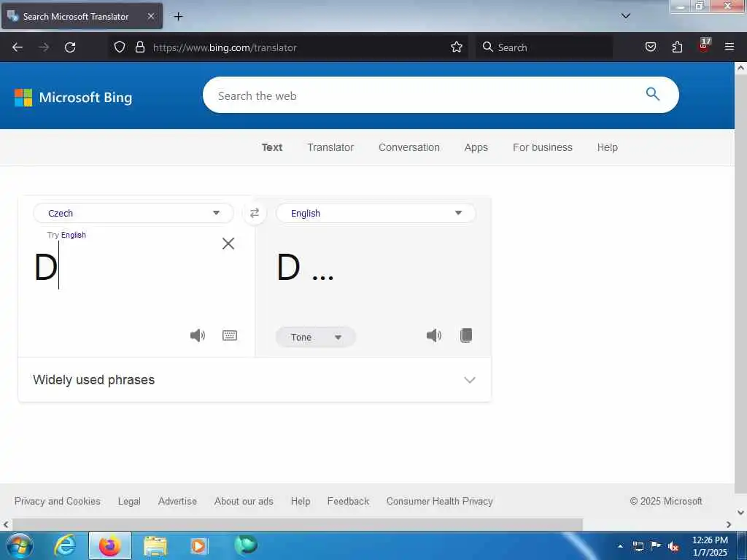Open the About our ads link
Image resolution: width=747 pixels, height=560 pixels.
point(244,501)
